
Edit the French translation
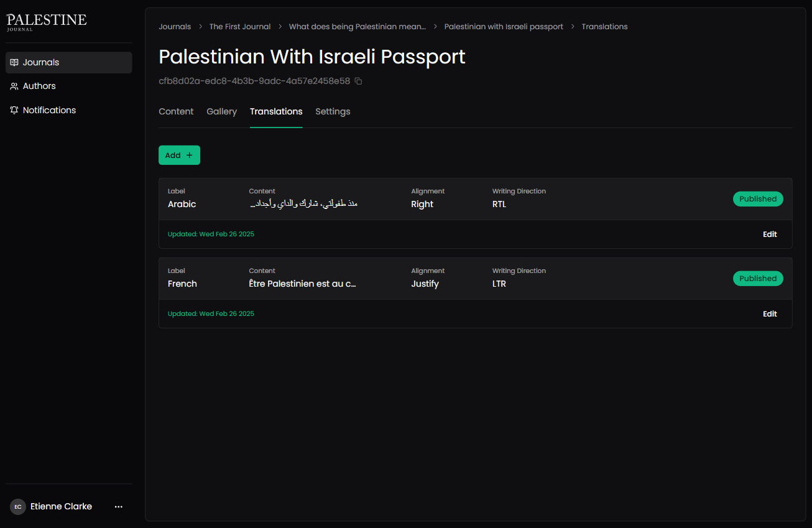coord(770,314)
